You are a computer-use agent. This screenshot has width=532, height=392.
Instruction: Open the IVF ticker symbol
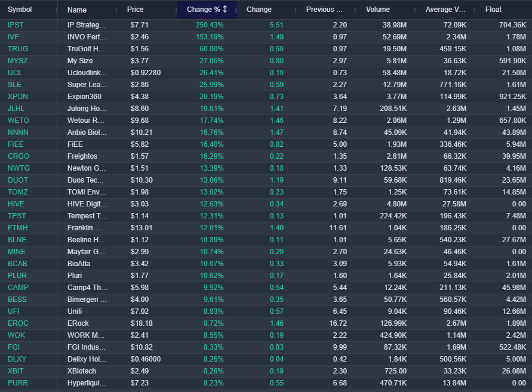(13, 37)
